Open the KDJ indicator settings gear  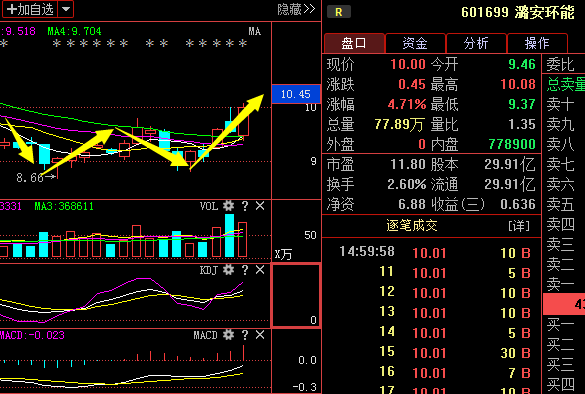coord(228,270)
